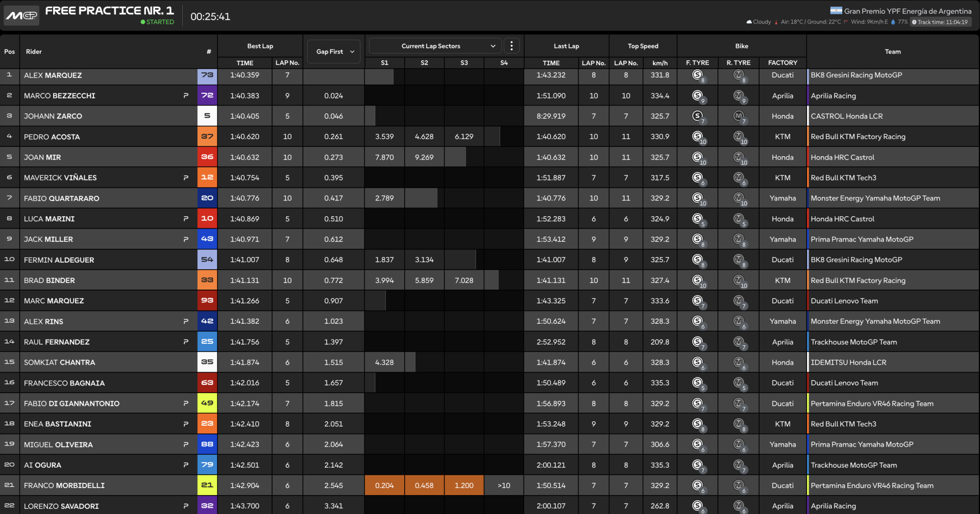This screenshot has height=514, width=980.
Task: Click the FREE PRACTICE NR. 1 title
Action: click(109, 10)
